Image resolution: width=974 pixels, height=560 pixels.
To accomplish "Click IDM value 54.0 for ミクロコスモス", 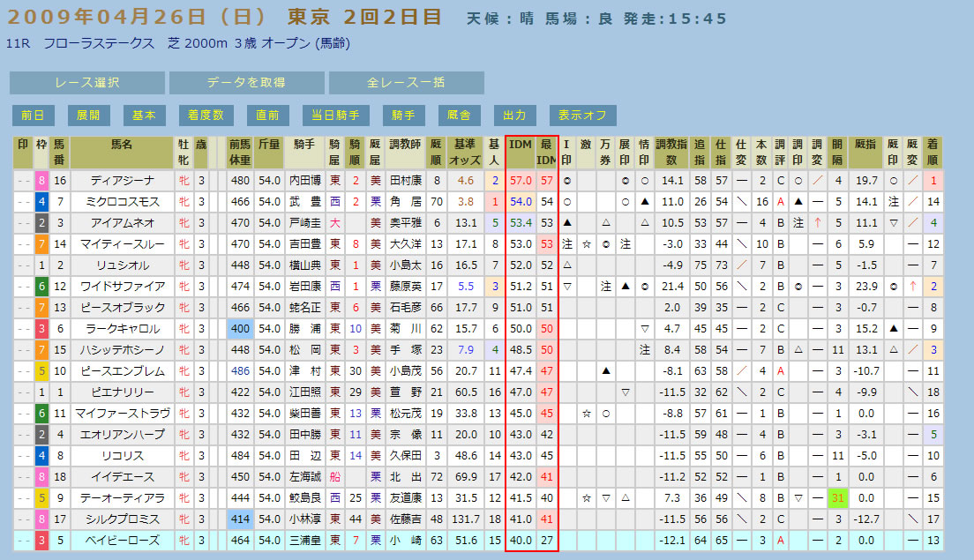I will click(521, 202).
